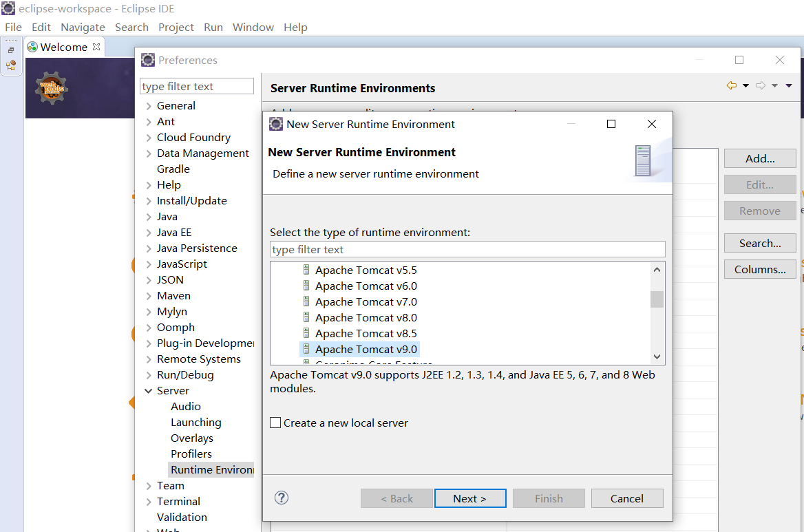The height and width of the screenshot is (532, 804).
Task: Click the Apache Tomcat v8.5 server icon
Action: (x=306, y=333)
